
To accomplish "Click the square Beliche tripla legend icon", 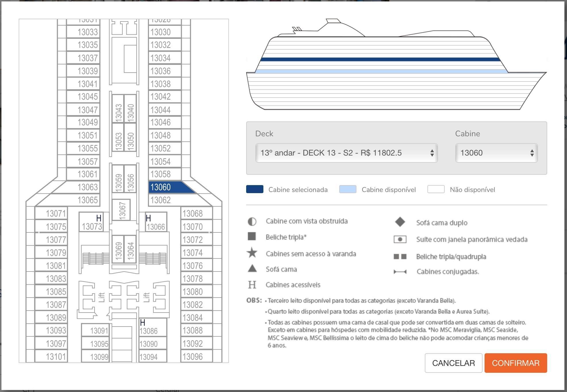I will click(x=252, y=236).
